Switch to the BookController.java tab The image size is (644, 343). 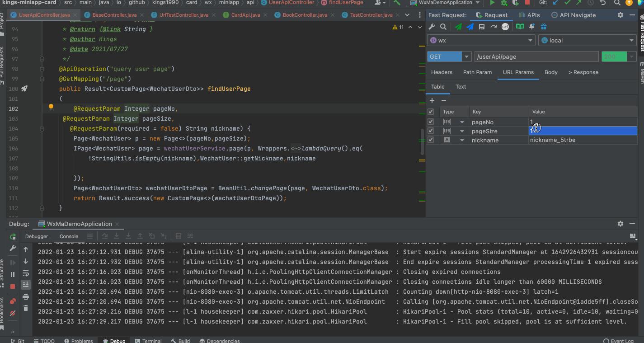pyautogui.click(x=305, y=15)
